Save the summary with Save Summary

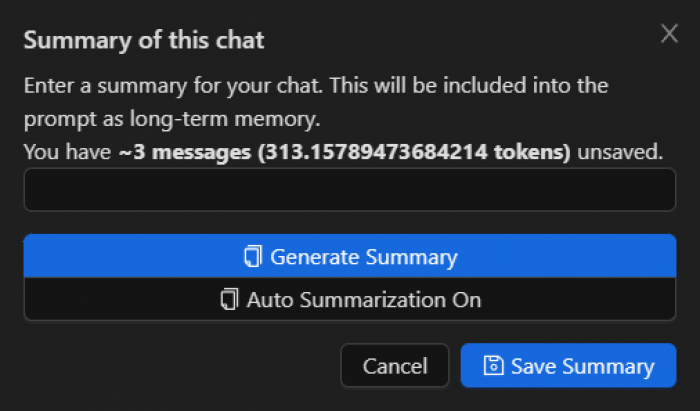pos(568,366)
